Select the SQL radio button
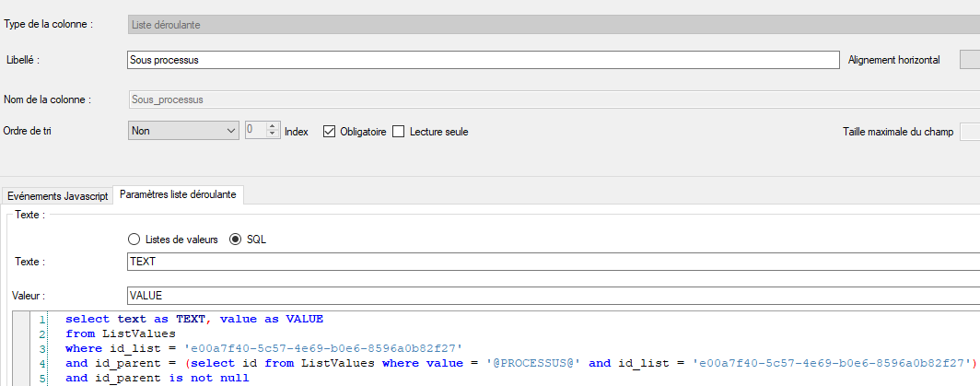 coord(235,240)
